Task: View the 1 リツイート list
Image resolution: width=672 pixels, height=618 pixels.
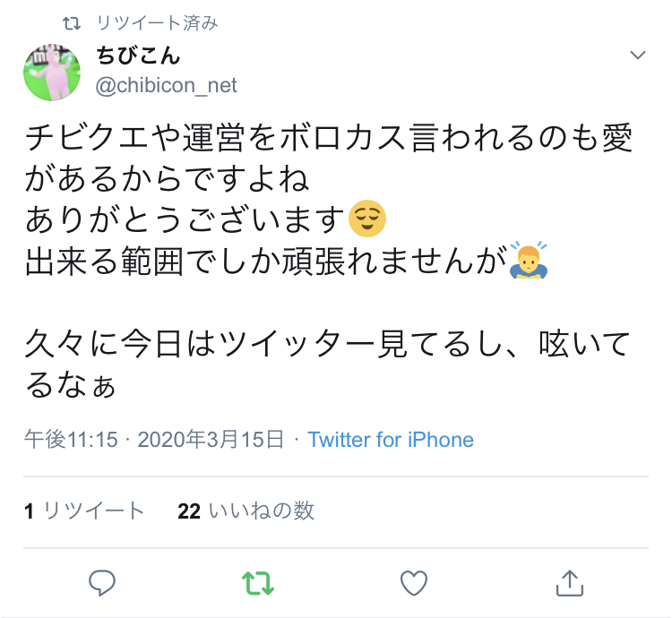Action: coord(84,511)
